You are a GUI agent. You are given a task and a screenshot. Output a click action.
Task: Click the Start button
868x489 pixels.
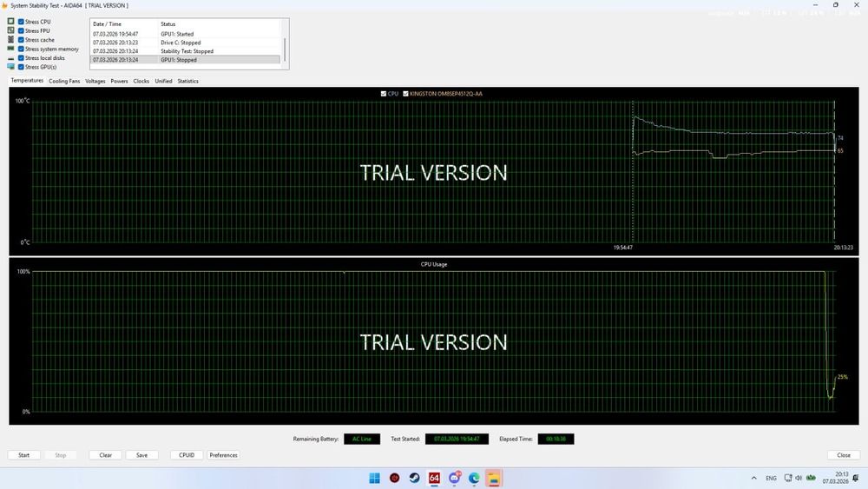click(23, 454)
